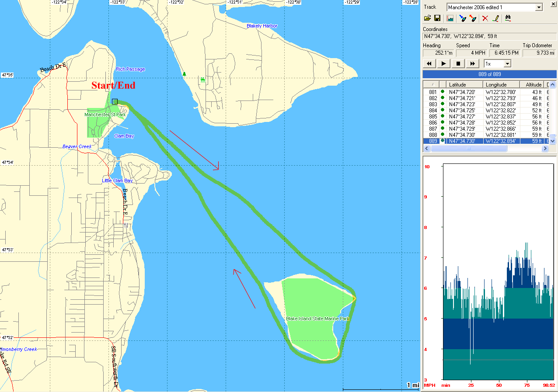Fast forward the track playback
Screen dimensions: 558x392
click(x=472, y=64)
